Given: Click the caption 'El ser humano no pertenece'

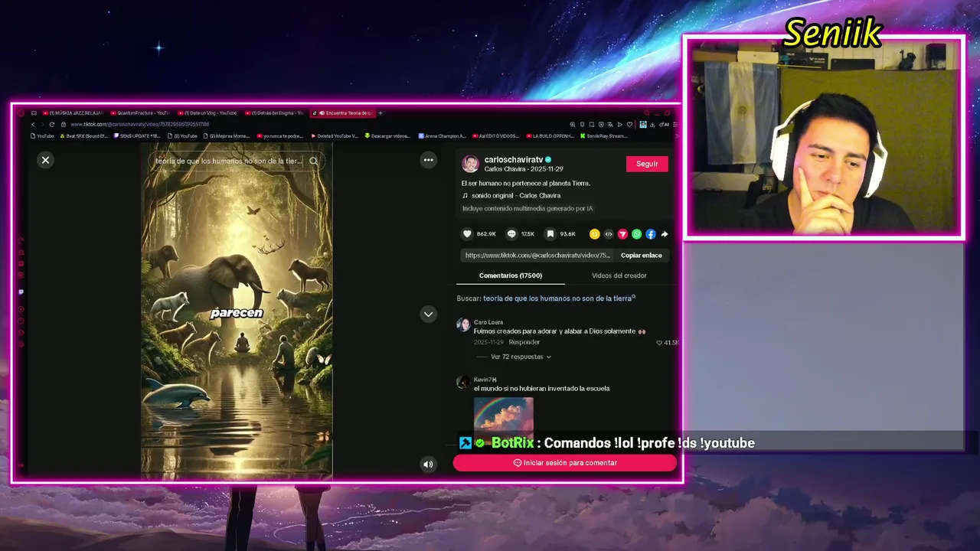Looking at the screenshot, I should point(526,184).
